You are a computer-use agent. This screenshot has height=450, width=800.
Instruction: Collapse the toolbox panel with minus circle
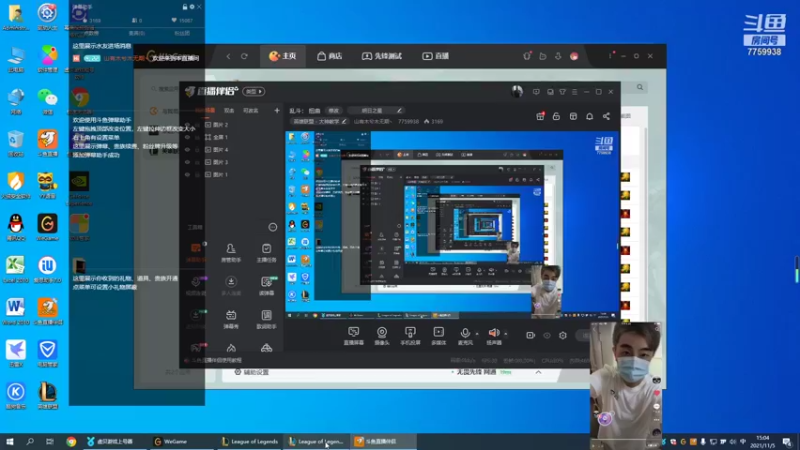(273, 227)
